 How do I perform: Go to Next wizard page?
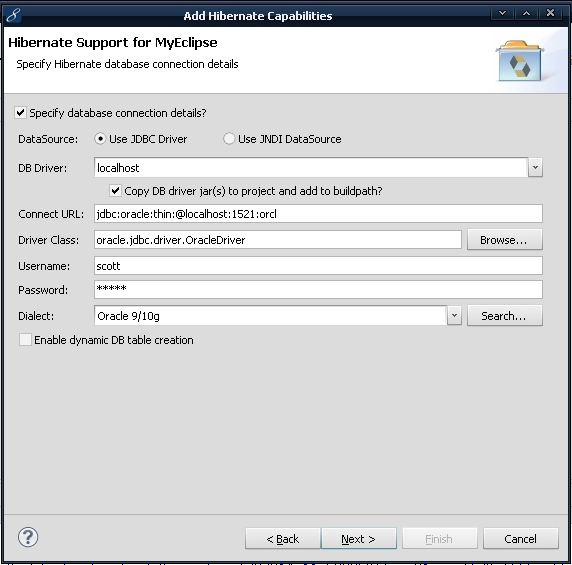click(x=359, y=538)
